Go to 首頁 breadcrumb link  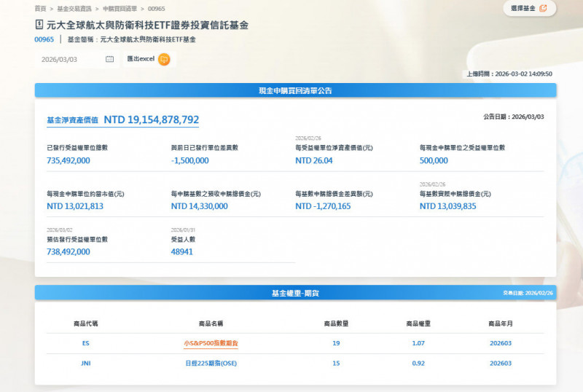tap(41, 9)
